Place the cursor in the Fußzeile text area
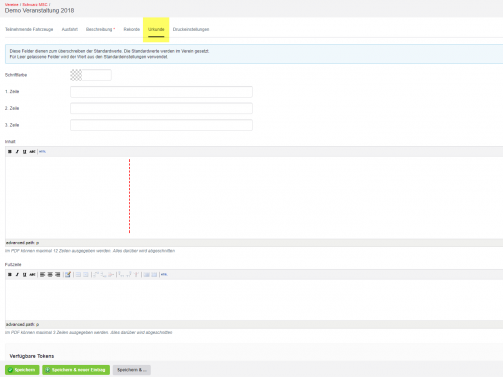This screenshot has height=377, width=503. coord(254,300)
